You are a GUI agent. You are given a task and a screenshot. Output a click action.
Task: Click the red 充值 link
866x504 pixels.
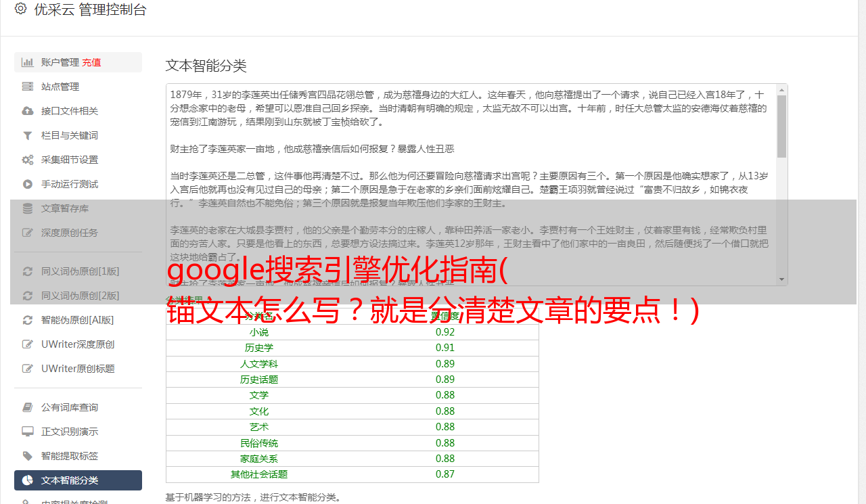click(x=92, y=62)
